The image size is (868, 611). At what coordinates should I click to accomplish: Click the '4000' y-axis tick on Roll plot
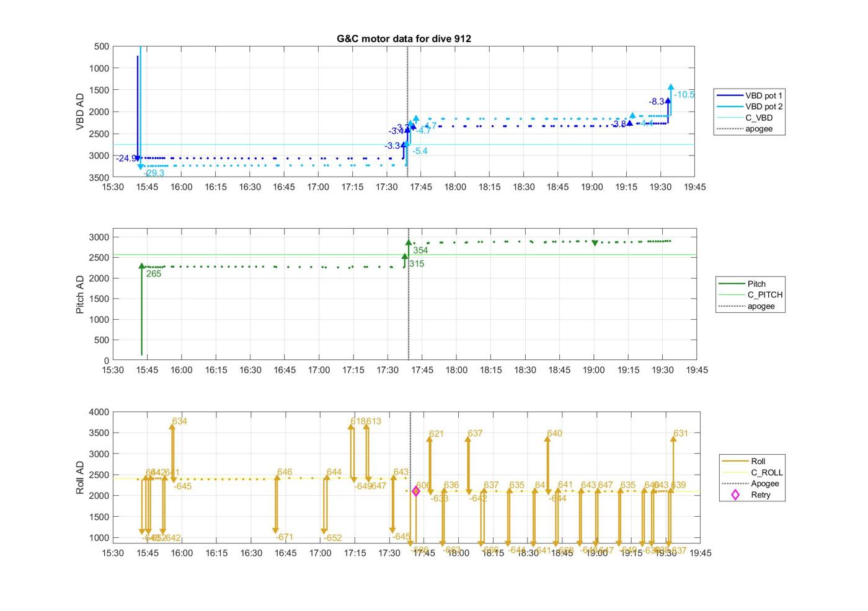point(100,412)
